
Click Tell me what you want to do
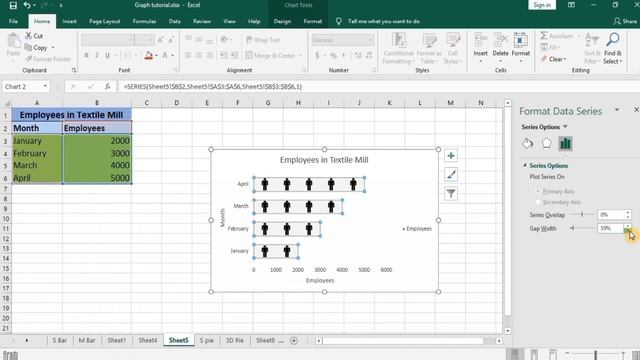click(384, 21)
